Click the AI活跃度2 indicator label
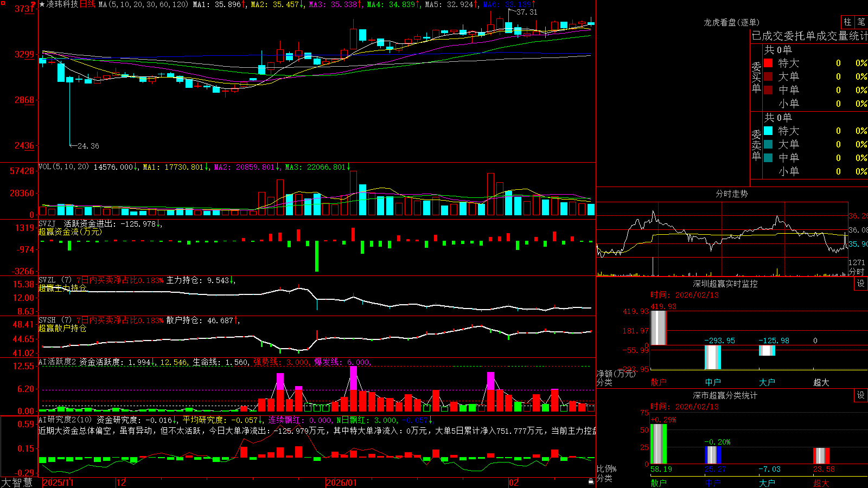Viewport: 868px width, 488px height. (x=58, y=362)
